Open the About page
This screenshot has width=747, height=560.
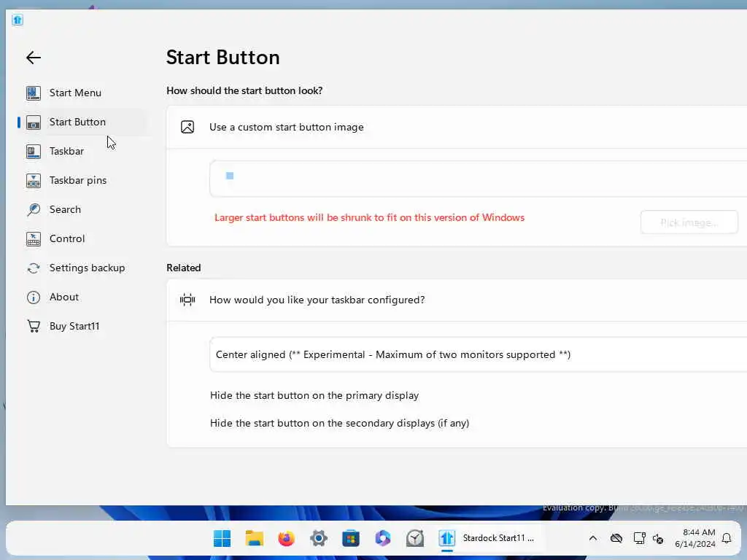tap(84, 297)
